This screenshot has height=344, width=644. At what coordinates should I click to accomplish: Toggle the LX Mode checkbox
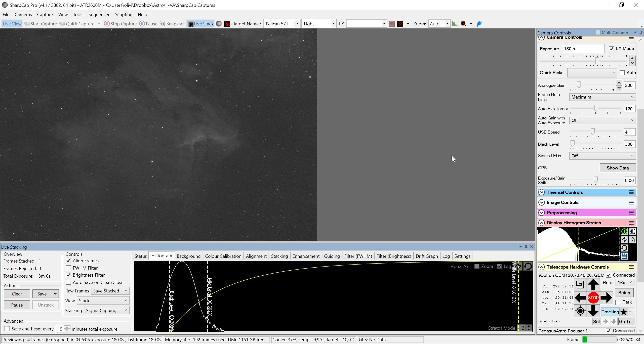(611, 49)
